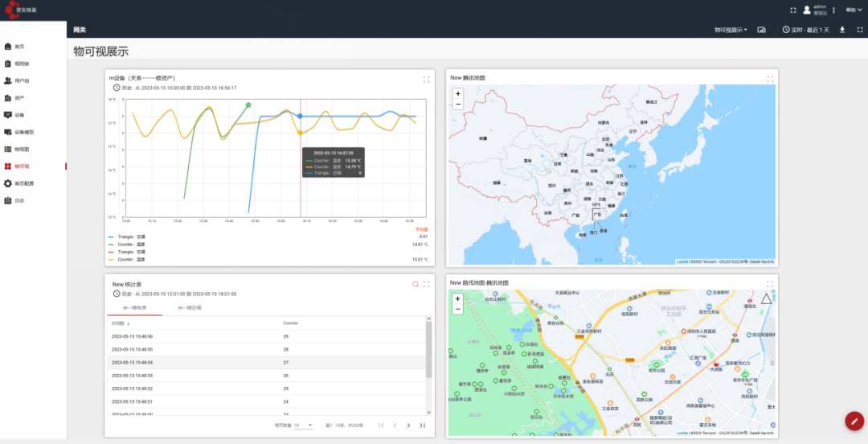
Task: Click search icon in New 统计表 widget
Action: 416,284
